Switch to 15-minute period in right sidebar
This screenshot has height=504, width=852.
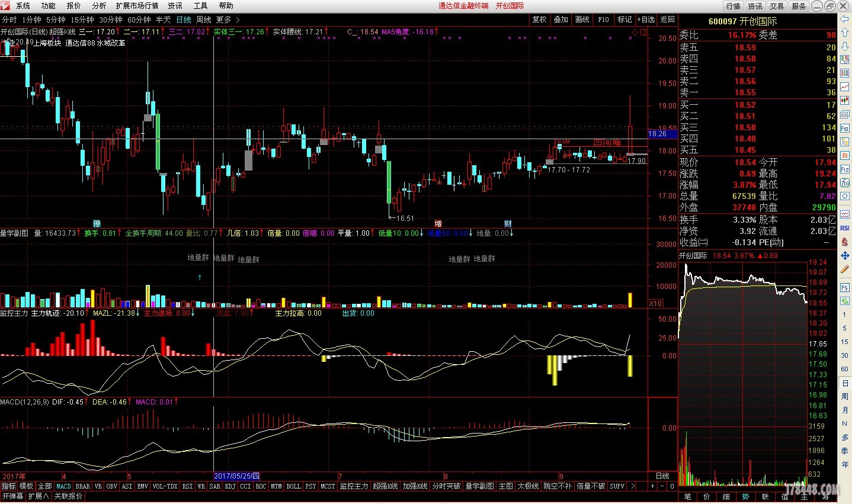click(x=844, y=342)
